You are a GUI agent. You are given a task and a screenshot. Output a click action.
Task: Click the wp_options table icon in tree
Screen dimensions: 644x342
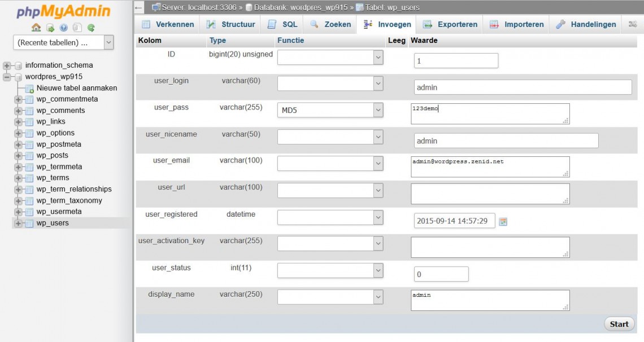(29, 133)
